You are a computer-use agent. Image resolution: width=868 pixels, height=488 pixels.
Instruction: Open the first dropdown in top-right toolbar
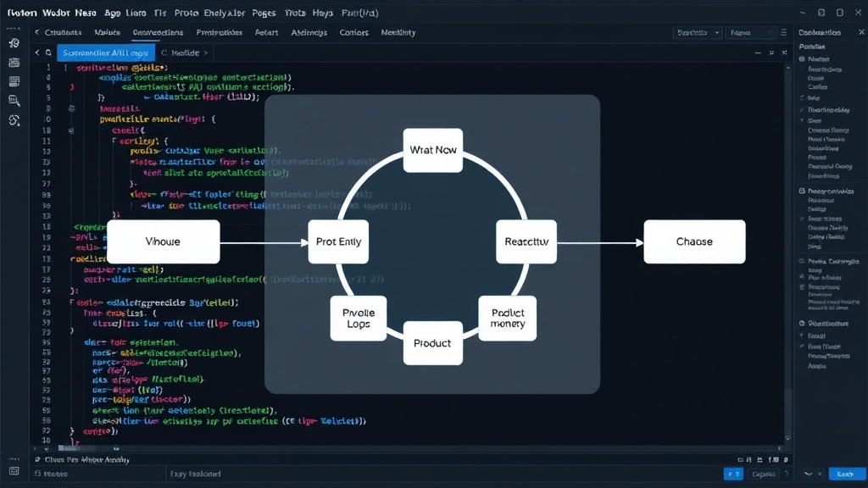pos(698,33)
